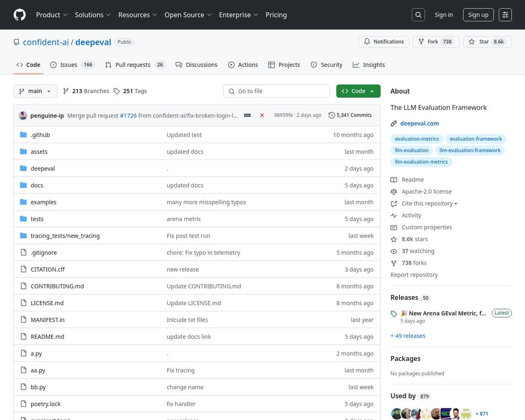The image size is (525, 420).
Task: Click the license scales icon
Action: click(x=394, y=192)
